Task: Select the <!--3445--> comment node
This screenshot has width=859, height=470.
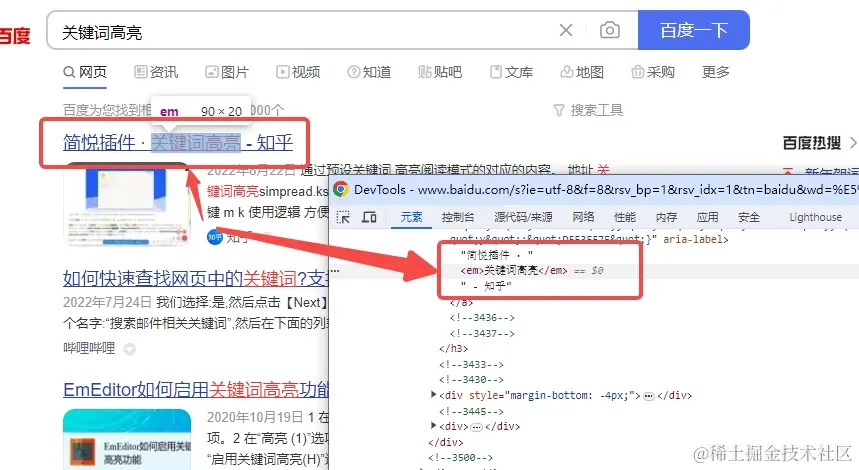Action: pyautogui.click(x=471, y=411)
